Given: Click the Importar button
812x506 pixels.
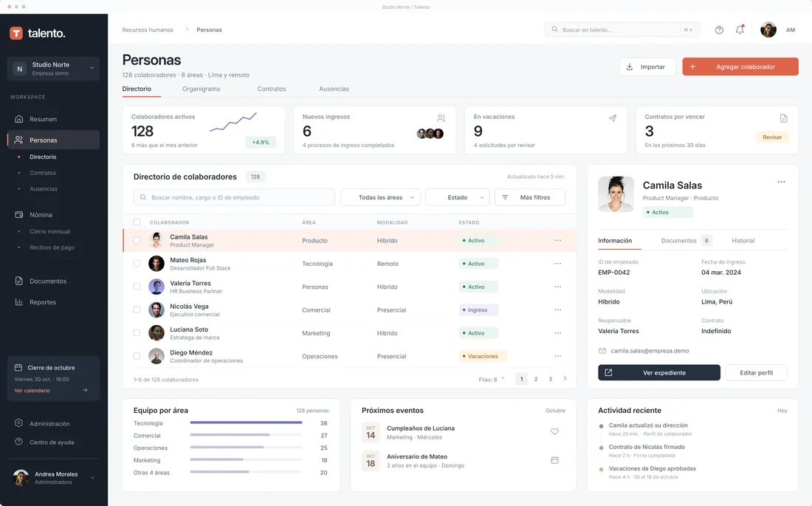Looking at the screenshot, I should [x=647, y=67].
